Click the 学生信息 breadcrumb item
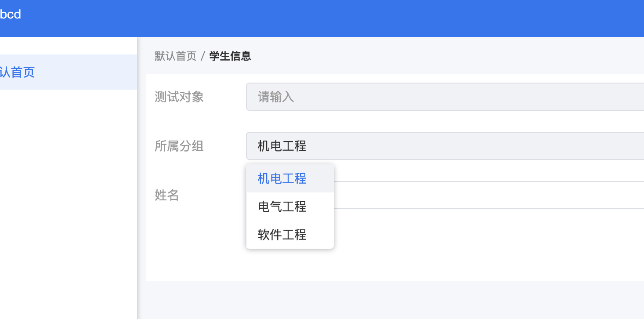Screen dimensions: 644x319 (x=230, y=56)
